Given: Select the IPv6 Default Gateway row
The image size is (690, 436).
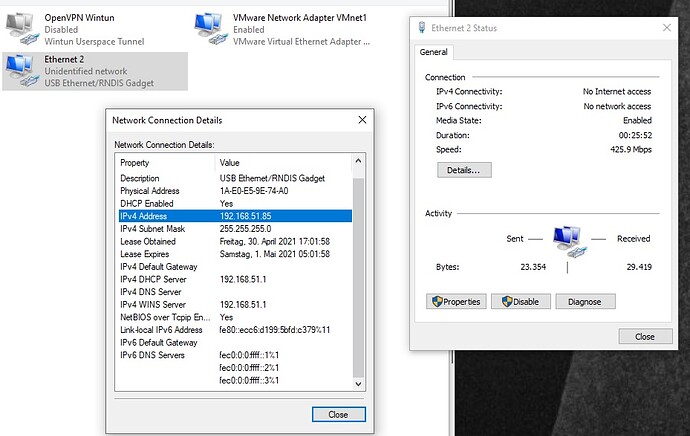Looking at the screenshot, I should (235, 342).
